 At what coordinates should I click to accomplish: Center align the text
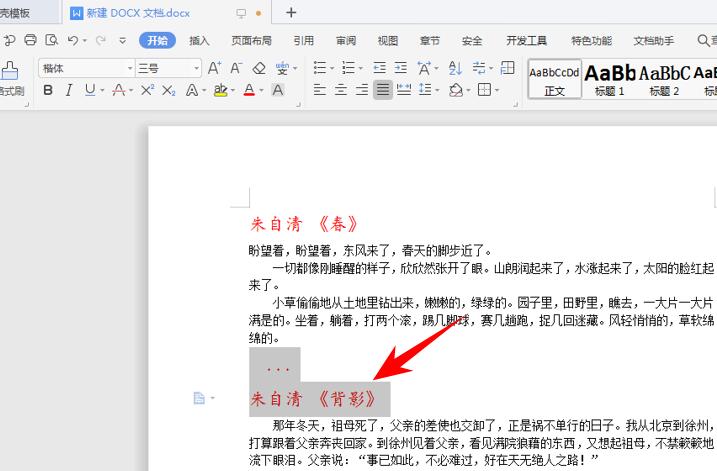(341, 90)
